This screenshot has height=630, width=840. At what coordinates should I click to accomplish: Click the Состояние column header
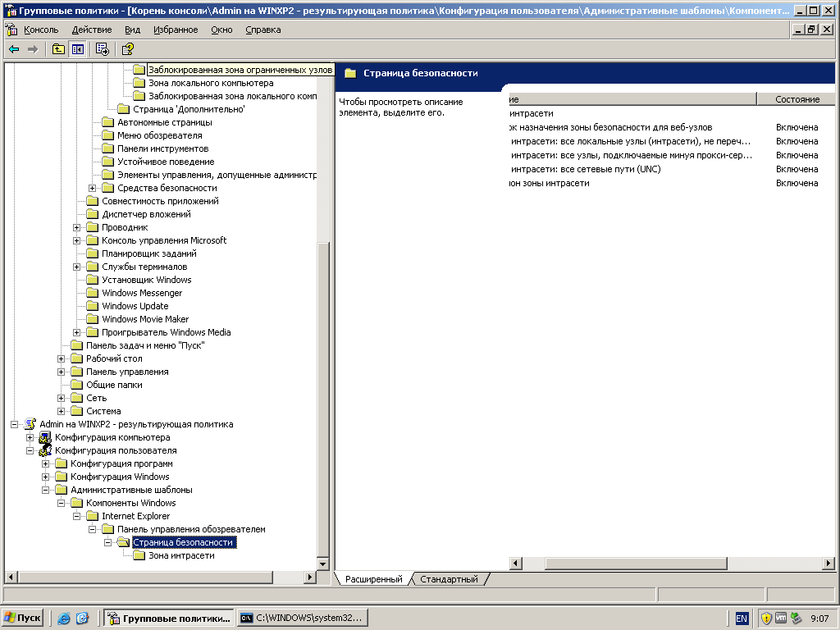click(x=796, y=99)
